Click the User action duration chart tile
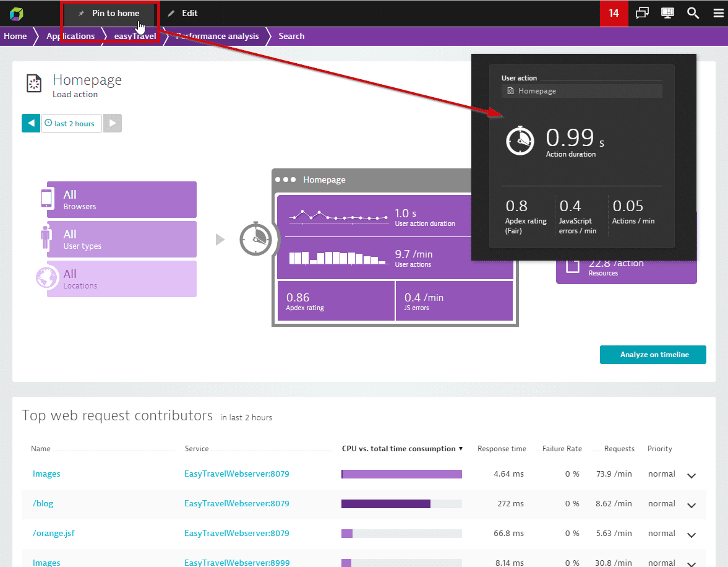The height and width of the screenshot is (567, 728). pyautogui.click(x=374, y=217)
